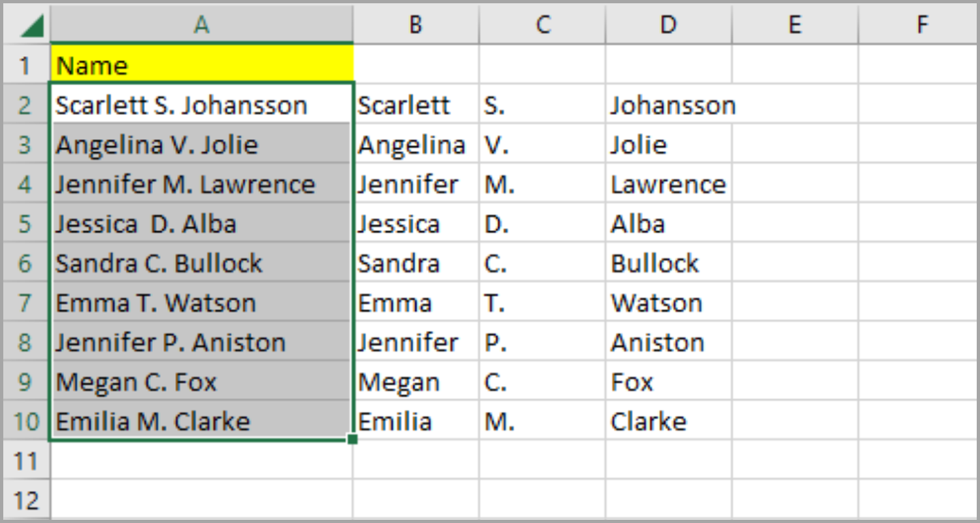Click the cell containing Bullock
This screenshot has height=523, width=980.
click(668, 263)
